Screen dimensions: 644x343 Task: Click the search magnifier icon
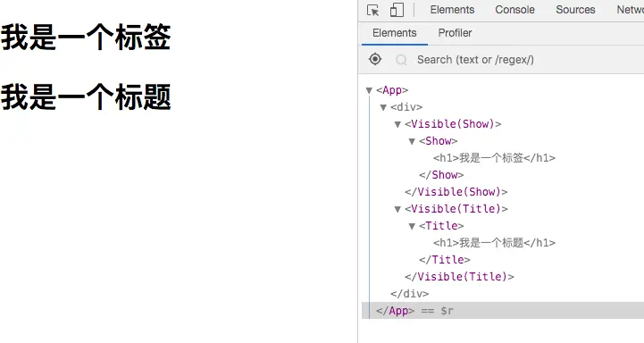(401, 60)
